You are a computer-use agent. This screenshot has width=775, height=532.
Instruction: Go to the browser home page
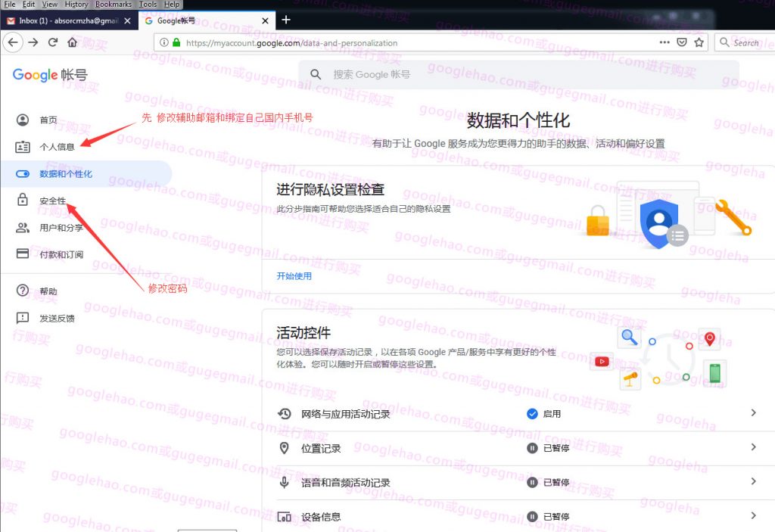click(72, 42)
